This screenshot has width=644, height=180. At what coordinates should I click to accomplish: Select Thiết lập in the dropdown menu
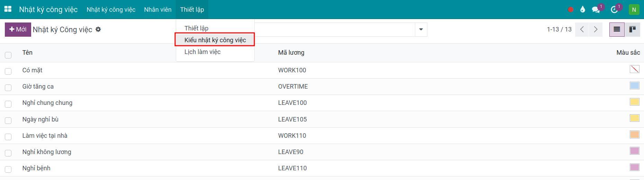[196, 28]
